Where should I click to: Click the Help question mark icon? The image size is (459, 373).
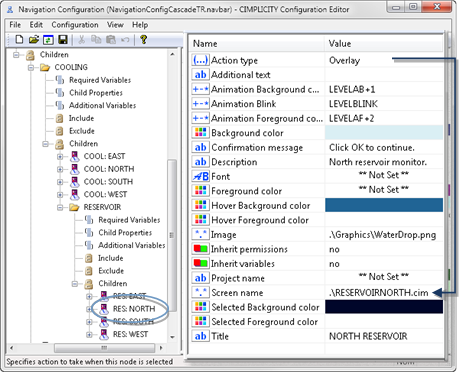144,40
